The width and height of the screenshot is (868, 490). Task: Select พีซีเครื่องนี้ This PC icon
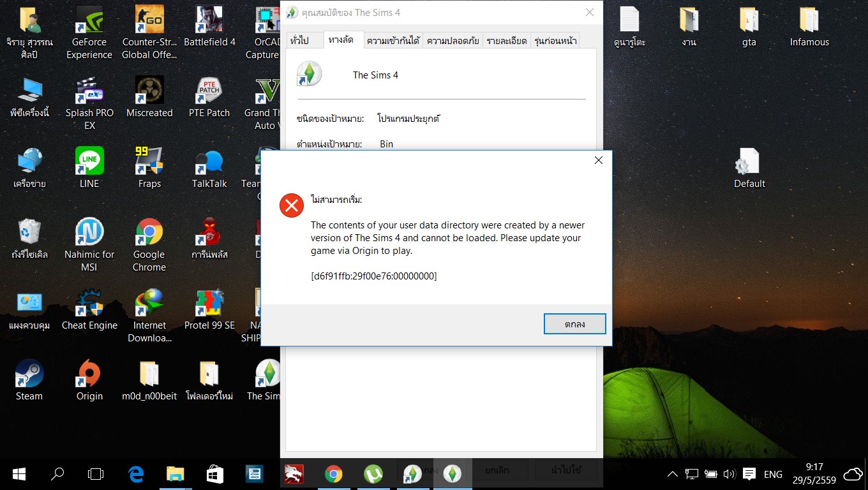[x=29, y=97]
